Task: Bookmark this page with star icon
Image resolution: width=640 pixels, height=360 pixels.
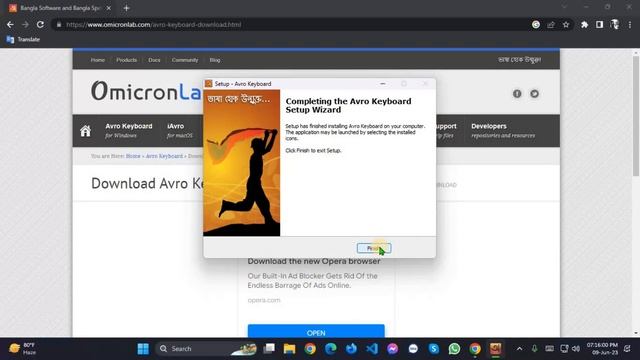Action: pyautogui.click(x=566, y=24)
